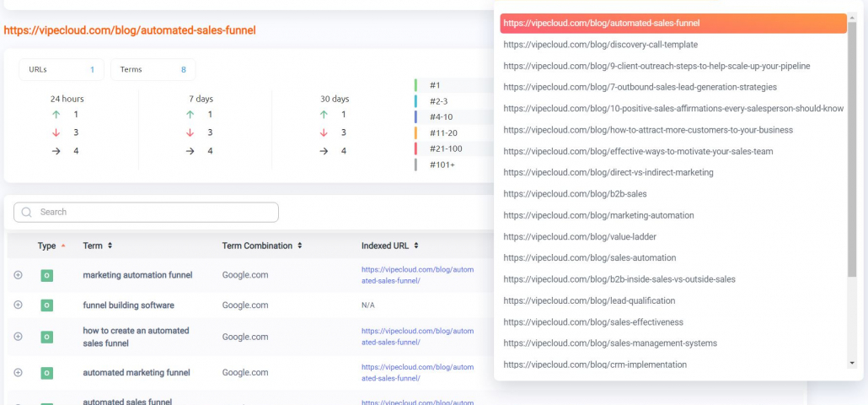
Task: Click the #11-20 ranking legend row
Action: pyautogui.click(x=454, y=133)
